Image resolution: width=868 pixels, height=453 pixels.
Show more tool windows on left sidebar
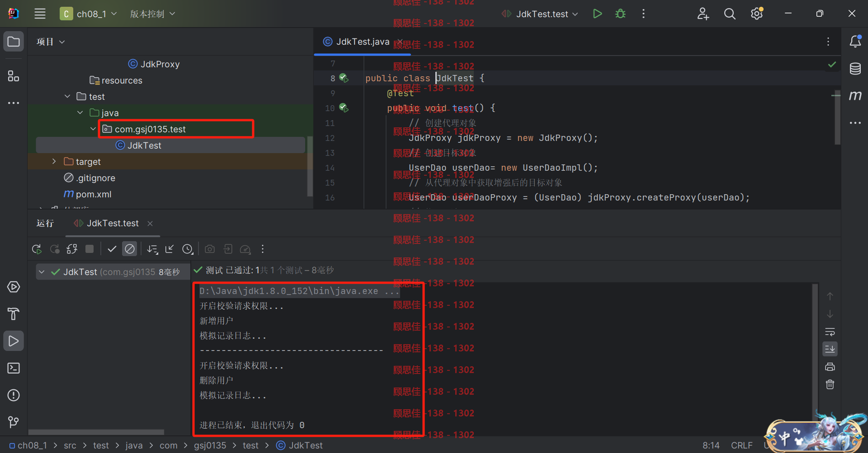point(14,103)
